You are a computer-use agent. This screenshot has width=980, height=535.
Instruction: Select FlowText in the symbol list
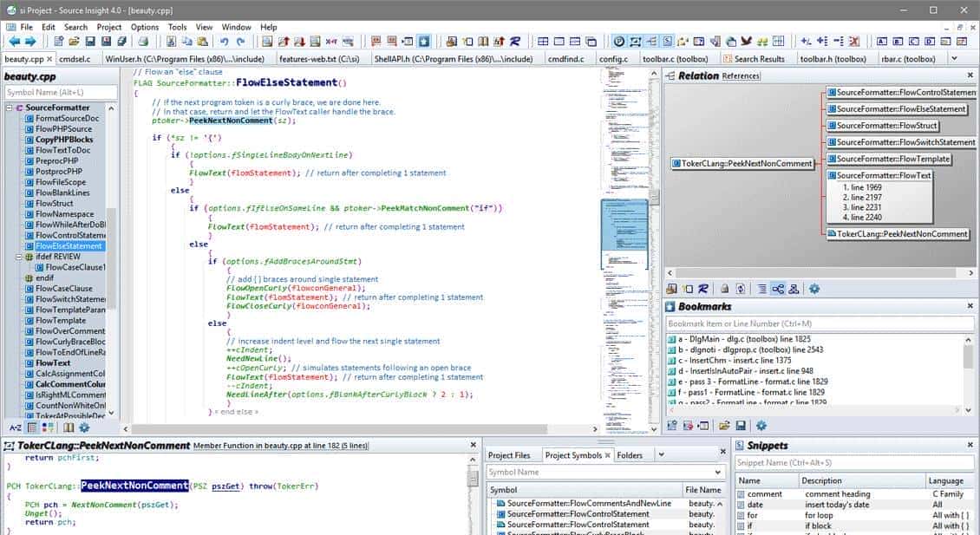coord(53,363)
